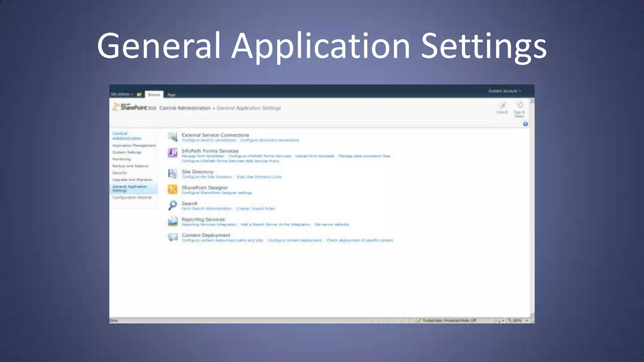
Task: Click the Content Deployment heading
Action: pyautogui.click(x=206, y=235)
